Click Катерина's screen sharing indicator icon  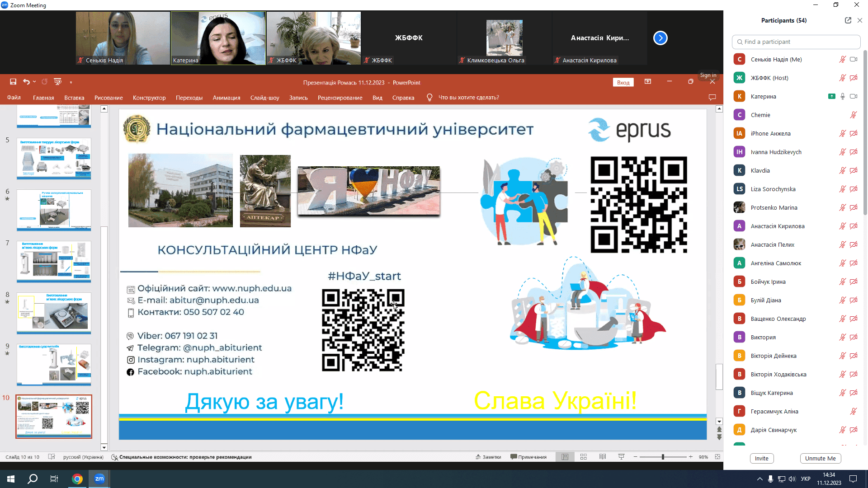pos(831,96)
